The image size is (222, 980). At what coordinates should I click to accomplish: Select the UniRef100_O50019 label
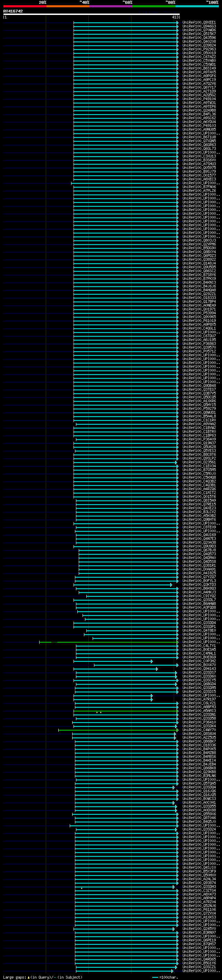(x=199, y=53)
